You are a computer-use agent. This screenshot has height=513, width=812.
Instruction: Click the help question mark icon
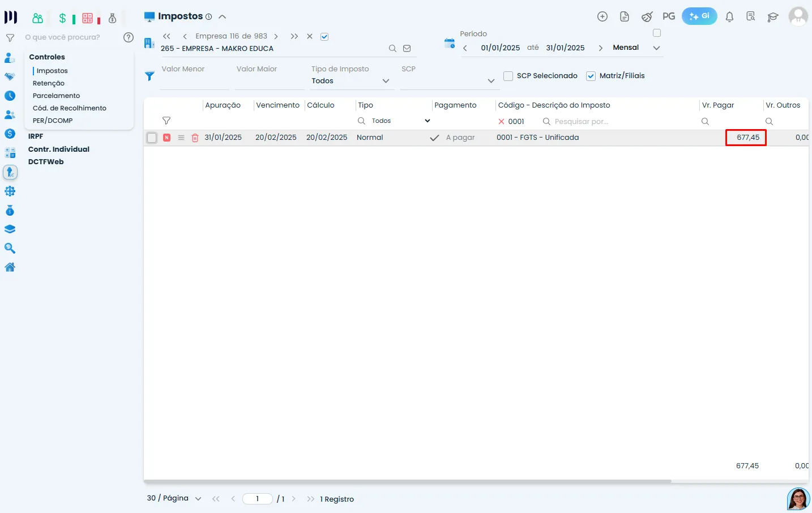[129, 37]
